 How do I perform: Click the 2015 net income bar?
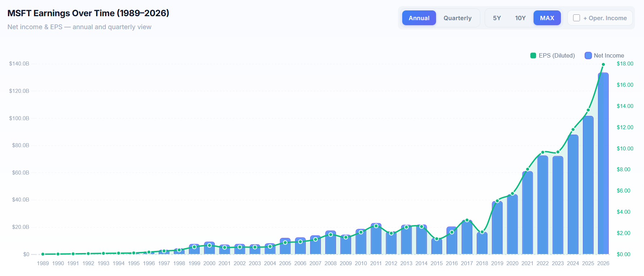437,246
